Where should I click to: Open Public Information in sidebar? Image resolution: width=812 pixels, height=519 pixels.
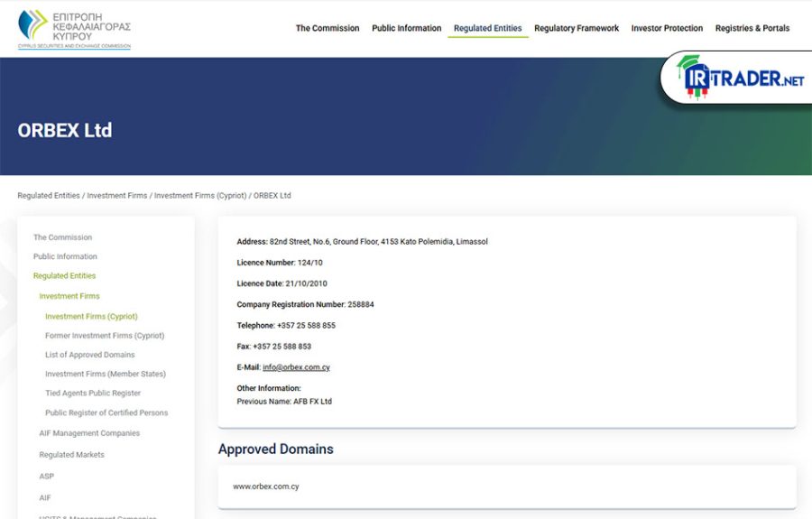pos(65,256)
